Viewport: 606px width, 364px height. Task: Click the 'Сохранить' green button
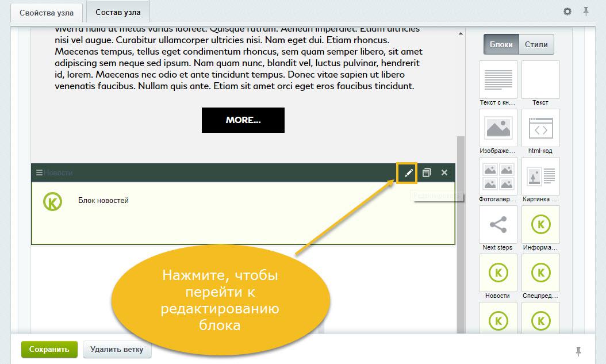pyautogui.click(x=49, y=349)
